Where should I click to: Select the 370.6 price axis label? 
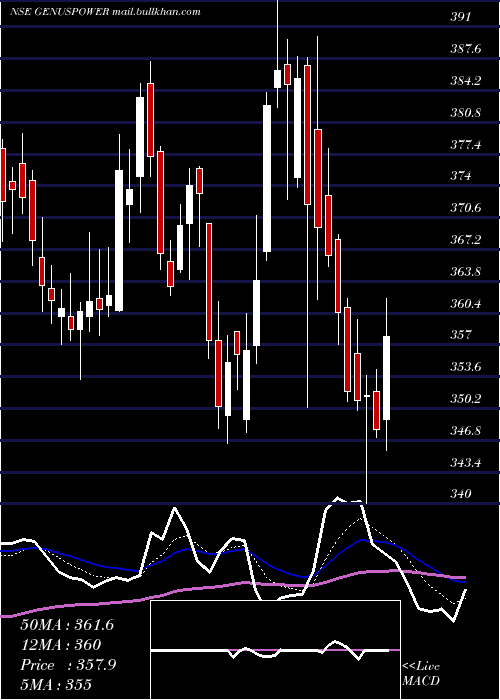[466, 208]
